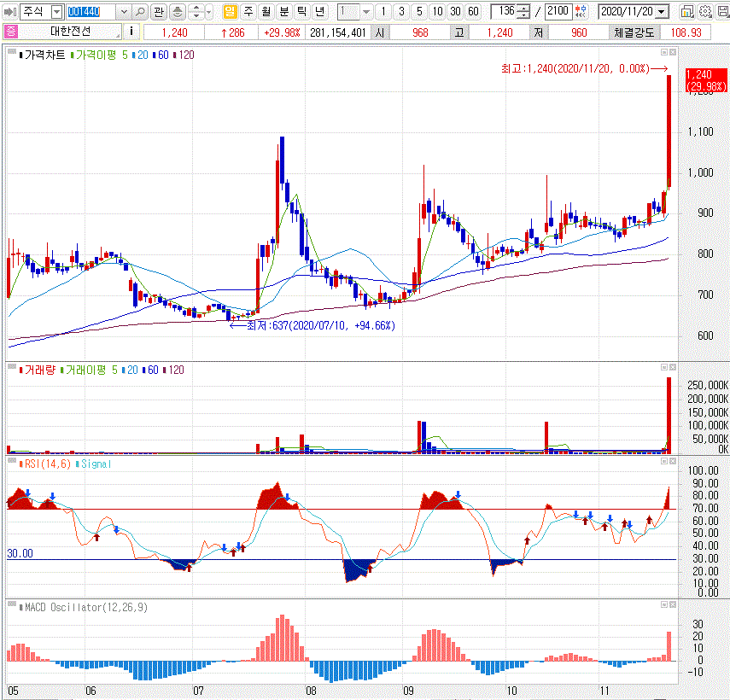This screenshot has height=700, width=730.
Task: Toggle the 120 moving average in price legend
Action: coord(184,55)
